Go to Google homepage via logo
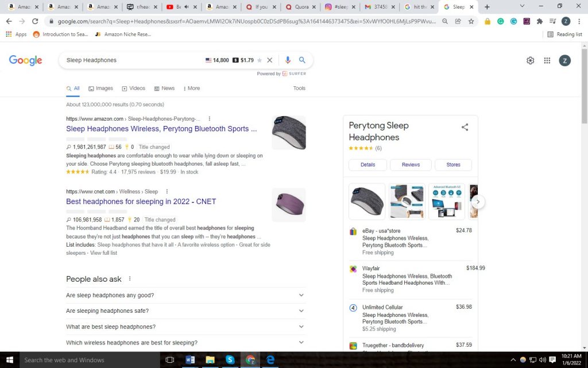The width and height of the screenshot is (588, 368). [25, 60]
